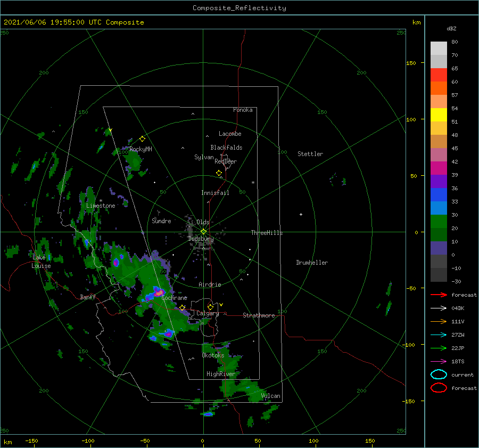
Task: Click the asterisk marker above Limestone
Action: [101, 201]
